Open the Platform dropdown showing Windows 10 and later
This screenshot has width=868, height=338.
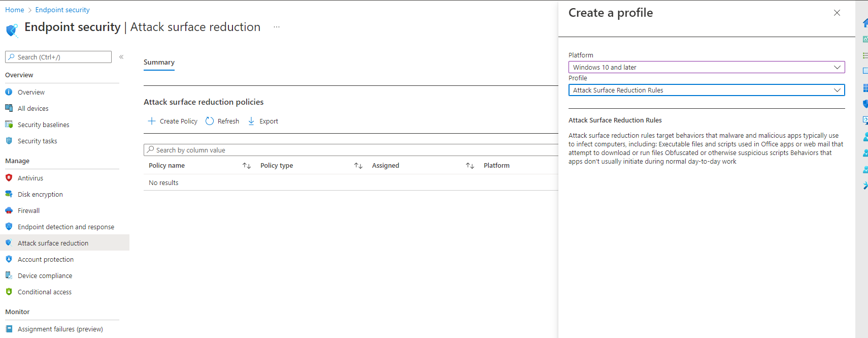707,67
